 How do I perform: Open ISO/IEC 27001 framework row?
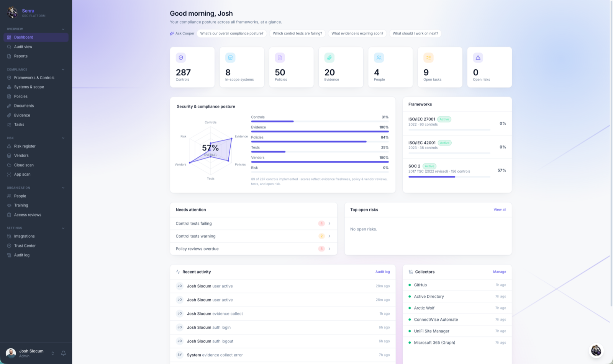(457, 124)
